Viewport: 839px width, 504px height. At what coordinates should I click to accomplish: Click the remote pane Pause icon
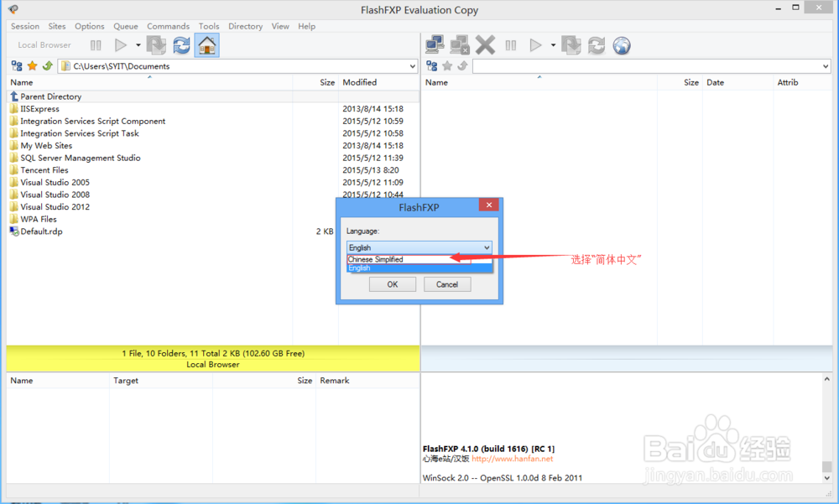[511, 45]
